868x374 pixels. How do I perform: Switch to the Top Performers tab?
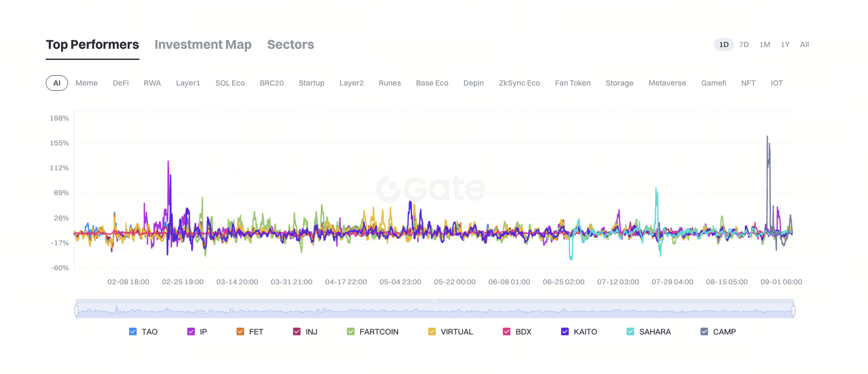[x=92, y=45]
